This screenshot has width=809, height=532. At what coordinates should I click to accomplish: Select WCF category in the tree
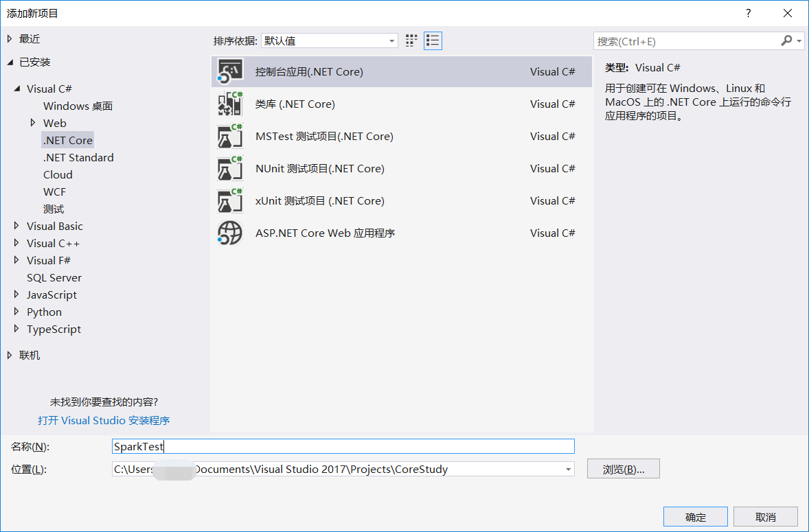coord(55,192)
